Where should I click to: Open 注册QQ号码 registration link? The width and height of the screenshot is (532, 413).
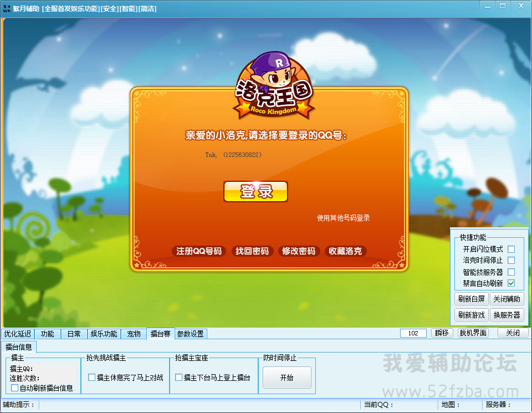click(199, 251)
